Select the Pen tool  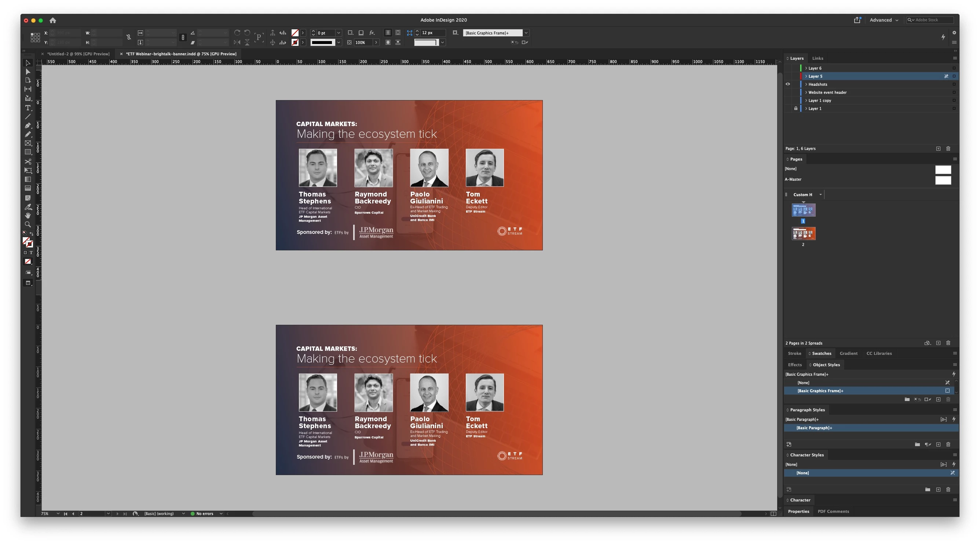tap(28, 125)
